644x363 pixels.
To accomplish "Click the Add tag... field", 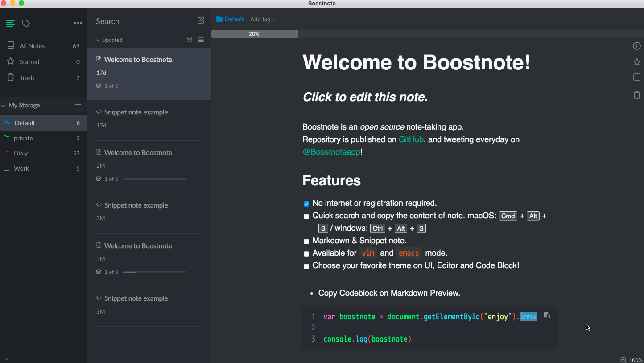I will (x=262, y=19).
